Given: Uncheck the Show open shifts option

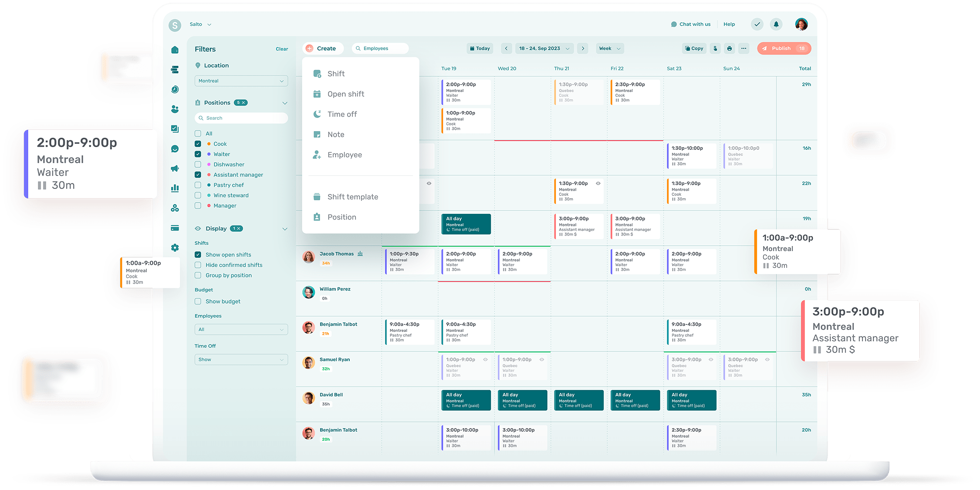Looking at the screenshot, I should coord(198,254).
